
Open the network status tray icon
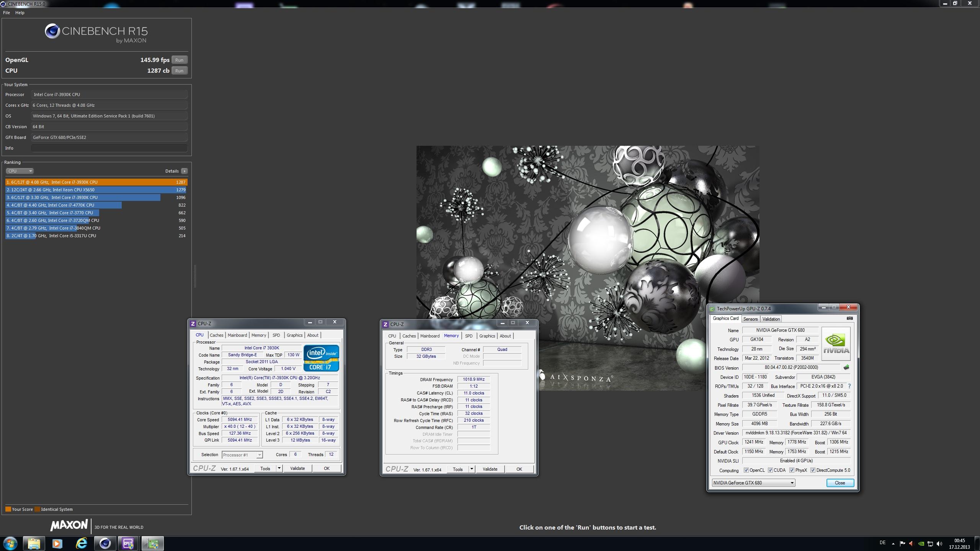coord(930,543)
